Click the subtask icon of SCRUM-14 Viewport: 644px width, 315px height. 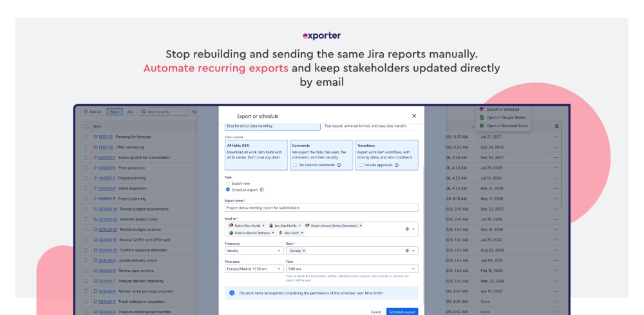pos(95,209)
